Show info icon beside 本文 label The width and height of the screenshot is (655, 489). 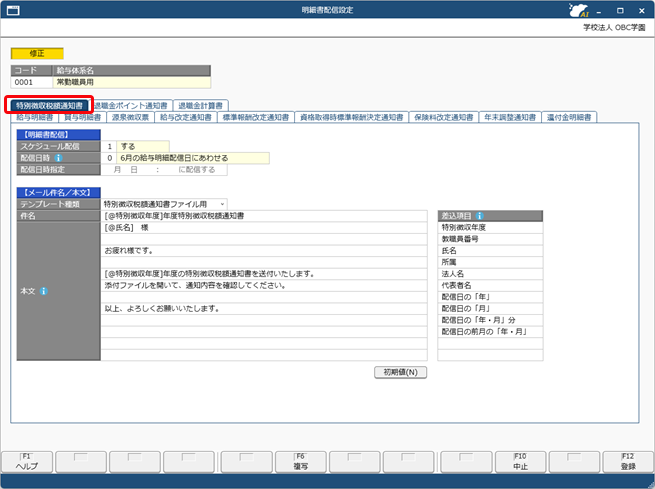pyautogui.click(x=43, y=291)
